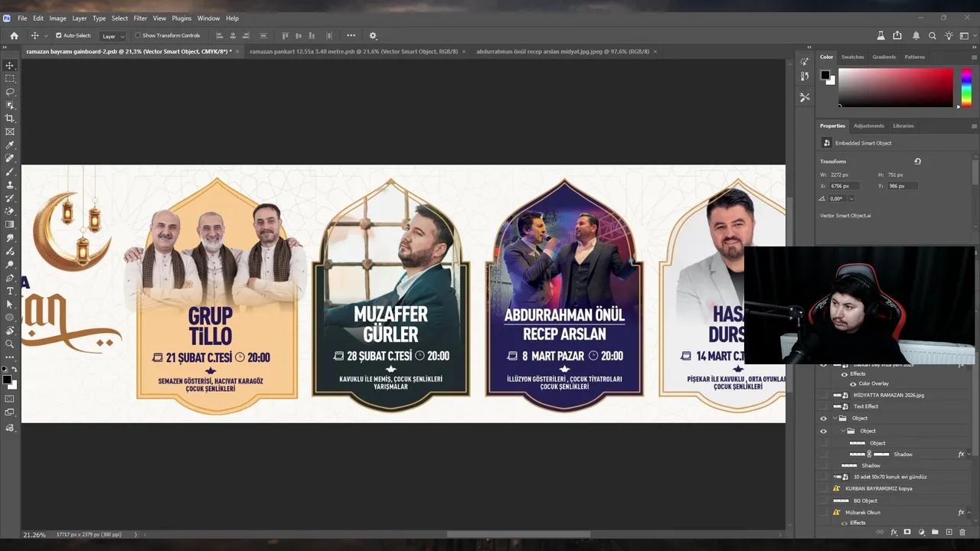Click more options ellipsis in options bar
Screen dimensions: 980x551
(351, 35)
